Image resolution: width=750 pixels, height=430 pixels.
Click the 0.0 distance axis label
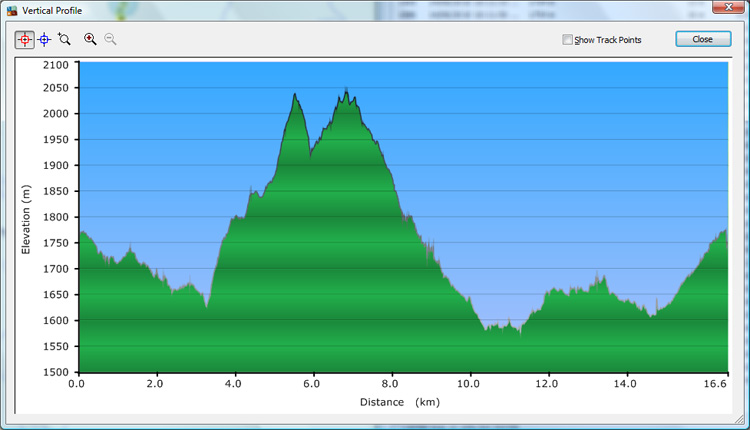(77, 384)
